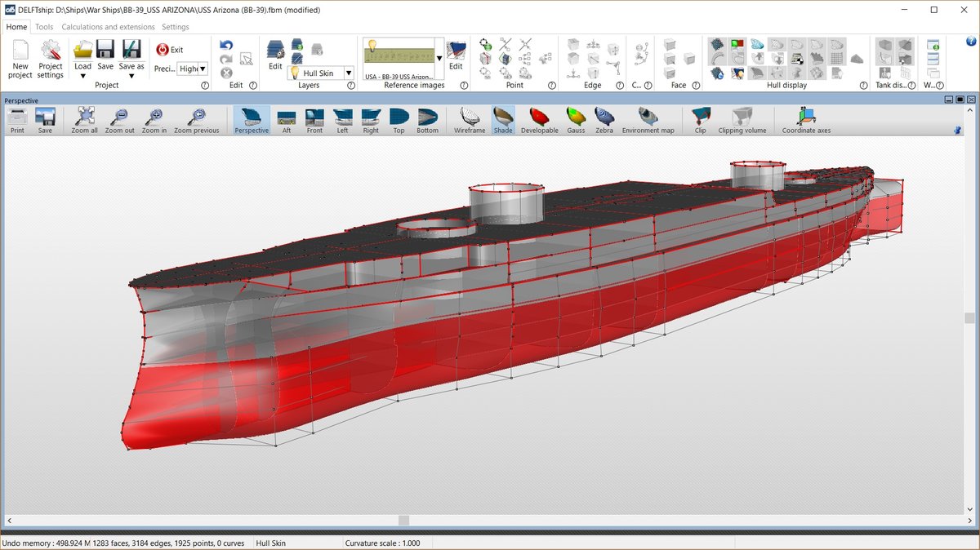Open the reference images dropdown arrow
Image resolution: width=980 pixels, height=550 pixels.
pyautogui.click(x=439, y=59)
